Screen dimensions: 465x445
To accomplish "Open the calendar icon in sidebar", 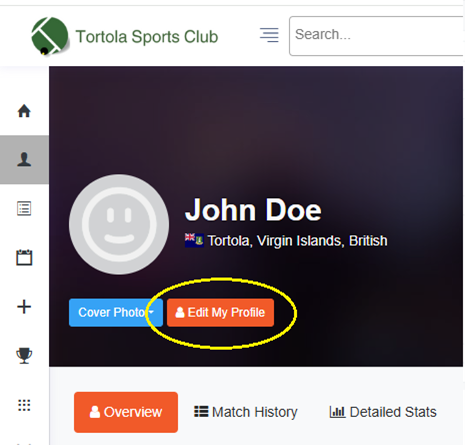I will coord(24,257).
